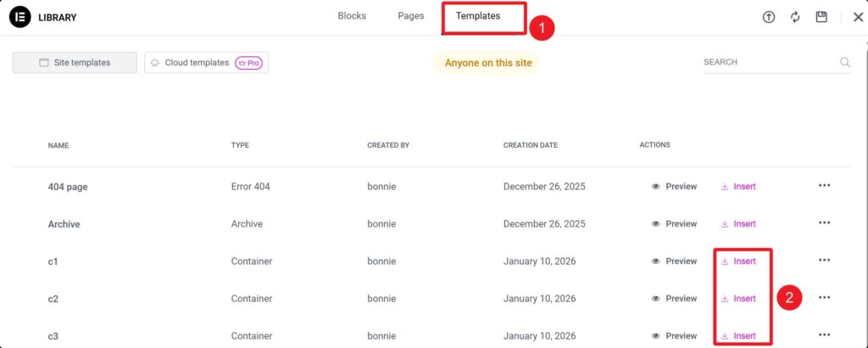
Task: Open more options for Archive template
Action: pos(824,224)
